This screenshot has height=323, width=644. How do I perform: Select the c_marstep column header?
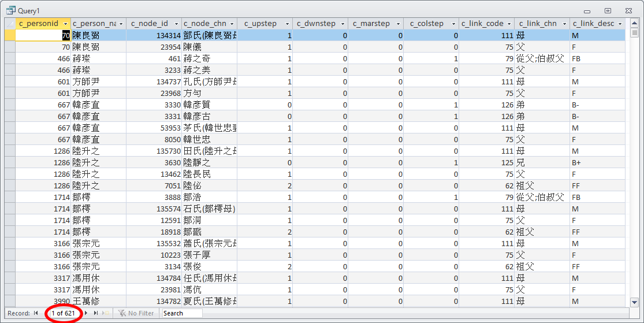tap(373, 24)
